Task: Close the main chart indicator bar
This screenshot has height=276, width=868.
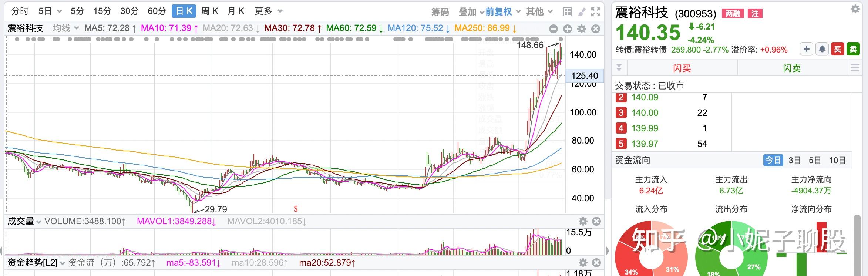Action: tap(596, 29)
